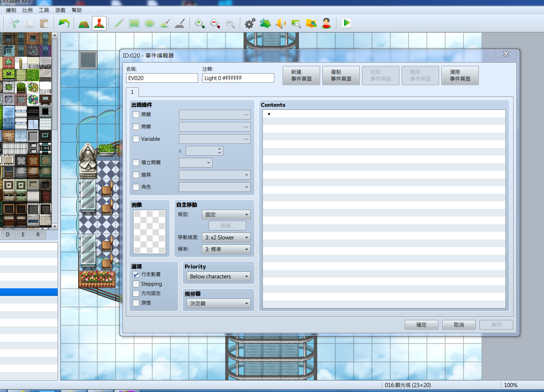544x392 pixels.
Task: Select the Flood Fill tool
Action: click(x=165, y=23)
